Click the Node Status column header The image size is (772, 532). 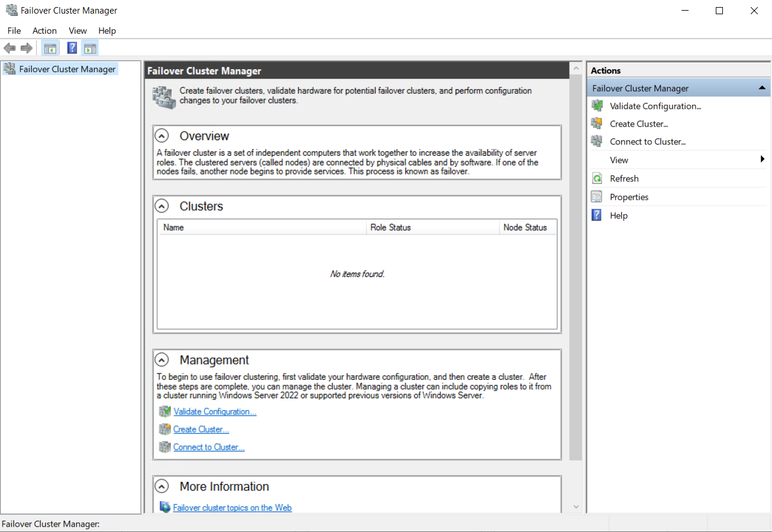point(528,227)
